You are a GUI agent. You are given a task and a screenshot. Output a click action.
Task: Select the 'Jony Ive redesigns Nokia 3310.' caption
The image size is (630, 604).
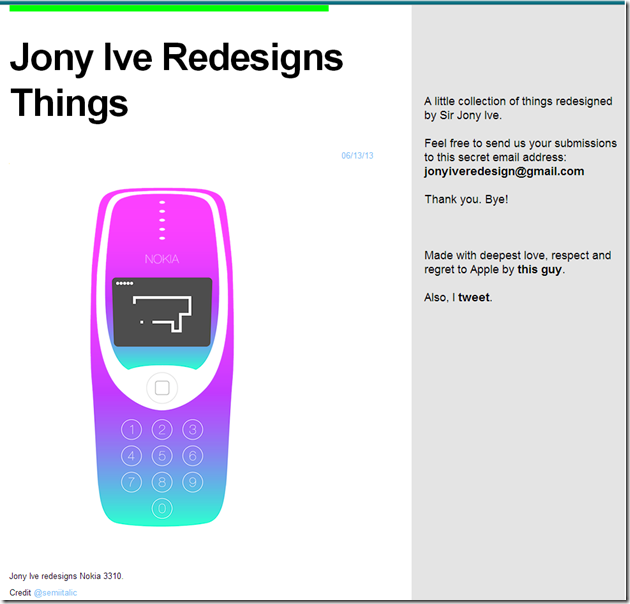66,576
